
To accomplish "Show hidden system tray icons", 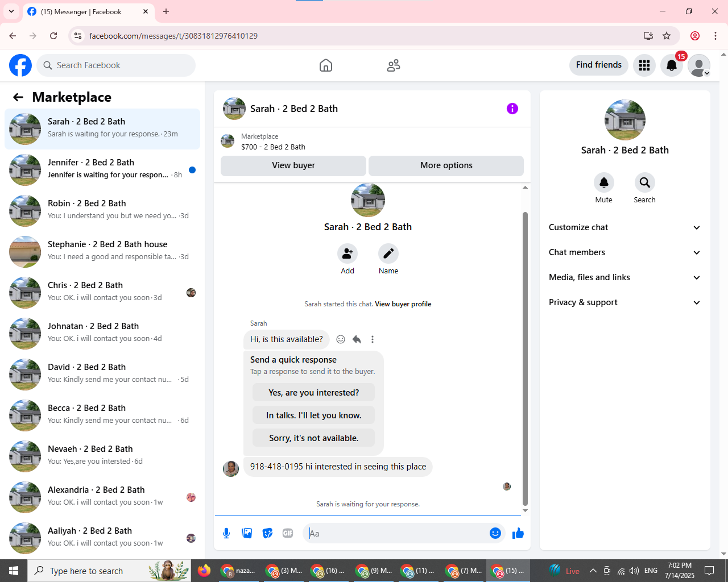I will (593, 571).
